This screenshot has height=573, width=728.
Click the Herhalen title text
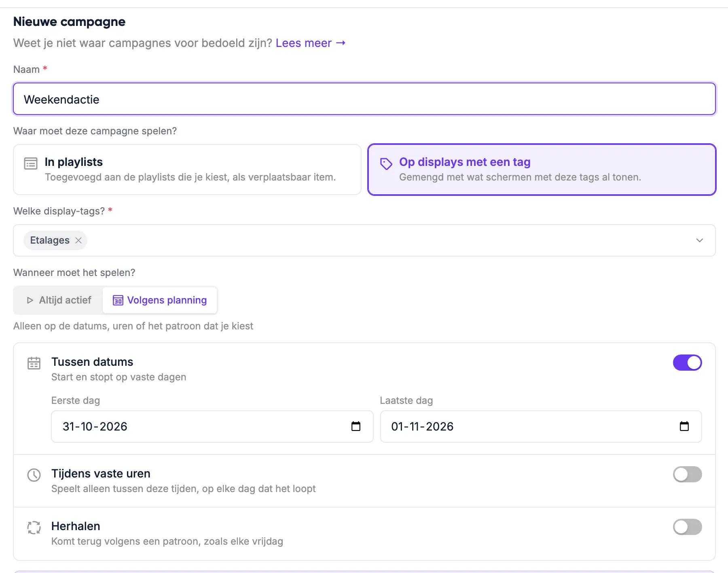point(76,526)
